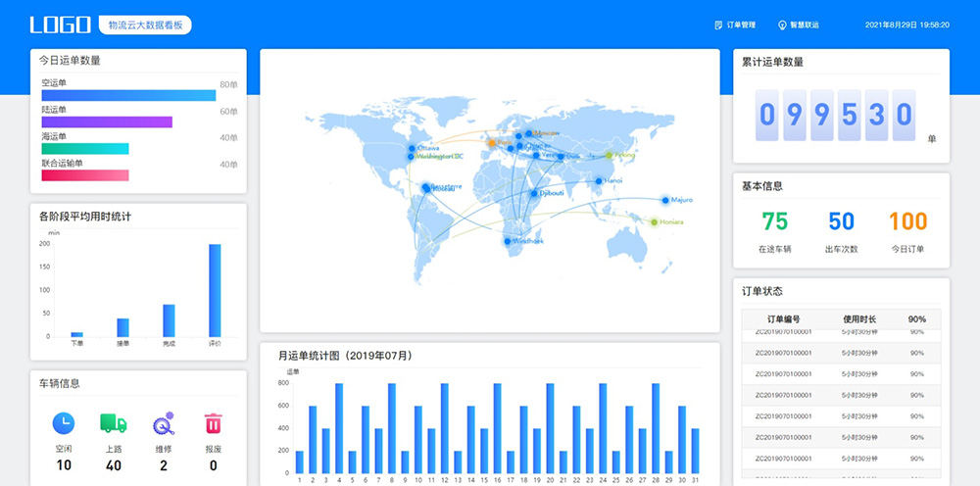
Task: Click the 空闲 count value 10
Action: tap(63, 465)
